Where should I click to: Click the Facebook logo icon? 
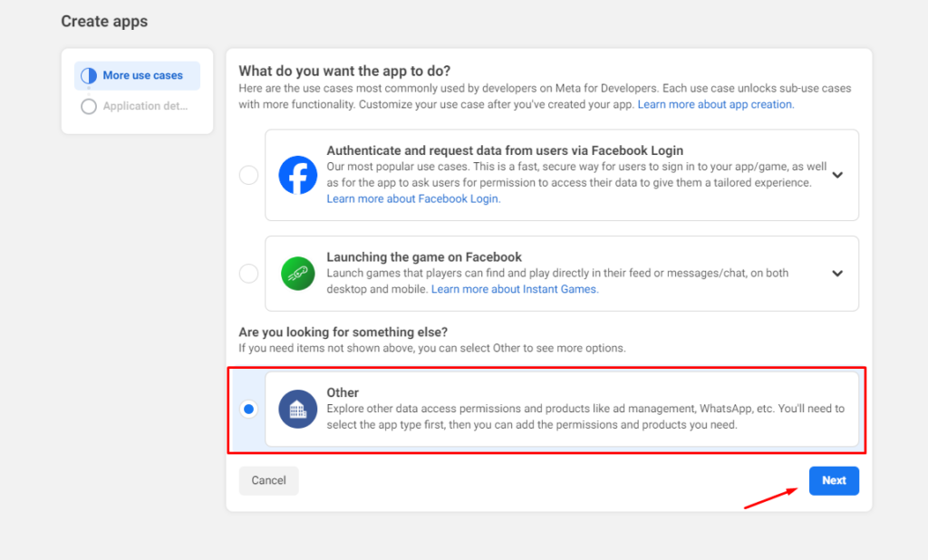(297, 175)
